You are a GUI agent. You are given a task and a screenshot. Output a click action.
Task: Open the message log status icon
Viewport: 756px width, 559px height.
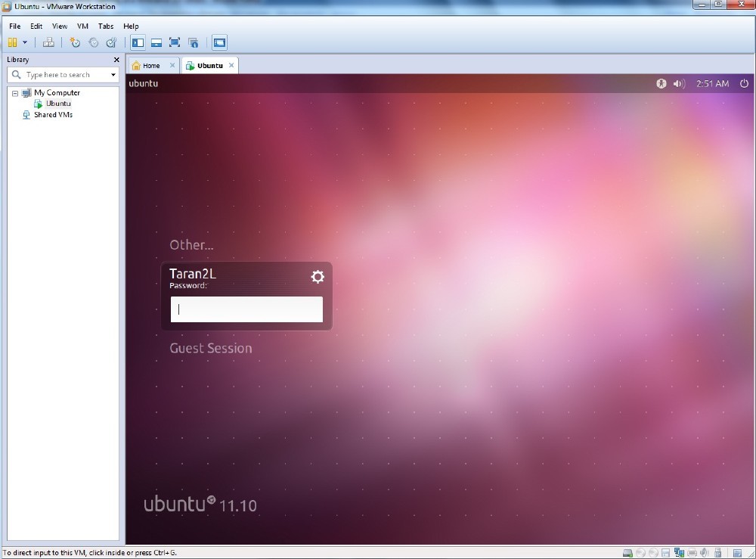click(737, 553)
